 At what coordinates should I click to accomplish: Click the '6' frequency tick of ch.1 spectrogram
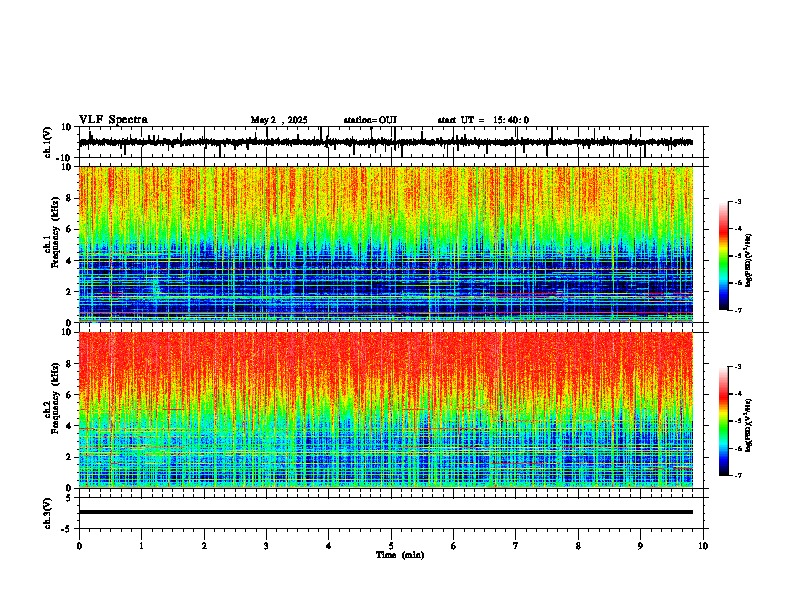(69, 229)
